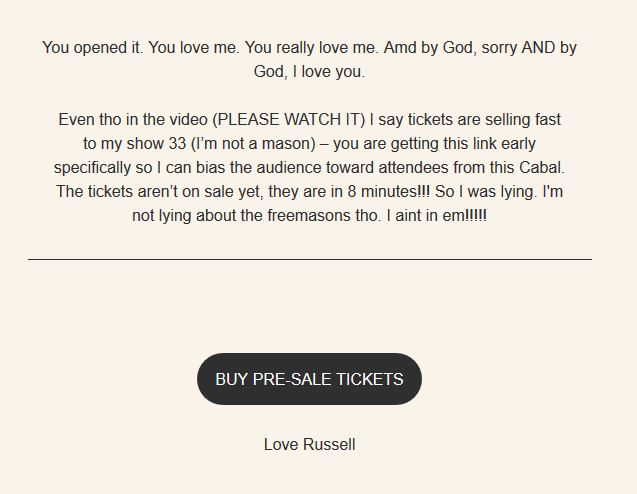Click the line "God, I love you."
This screenshot has width=637, height=494.
click(x=309, y=72)
